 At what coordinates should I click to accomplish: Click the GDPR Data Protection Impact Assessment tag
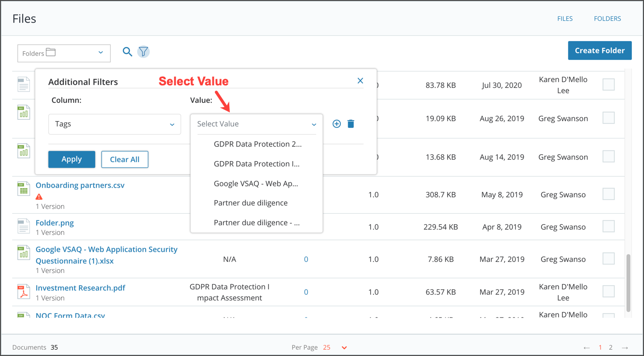(x=229, y=292)
